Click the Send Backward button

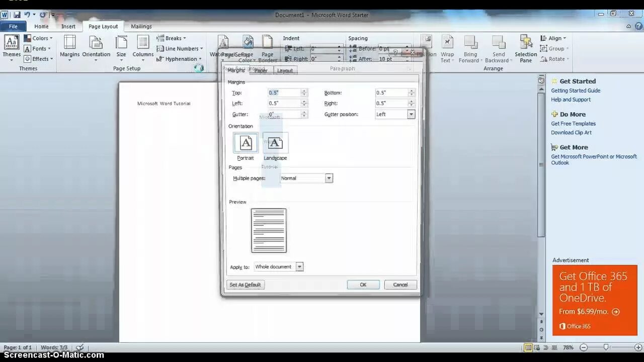point(498,49)
